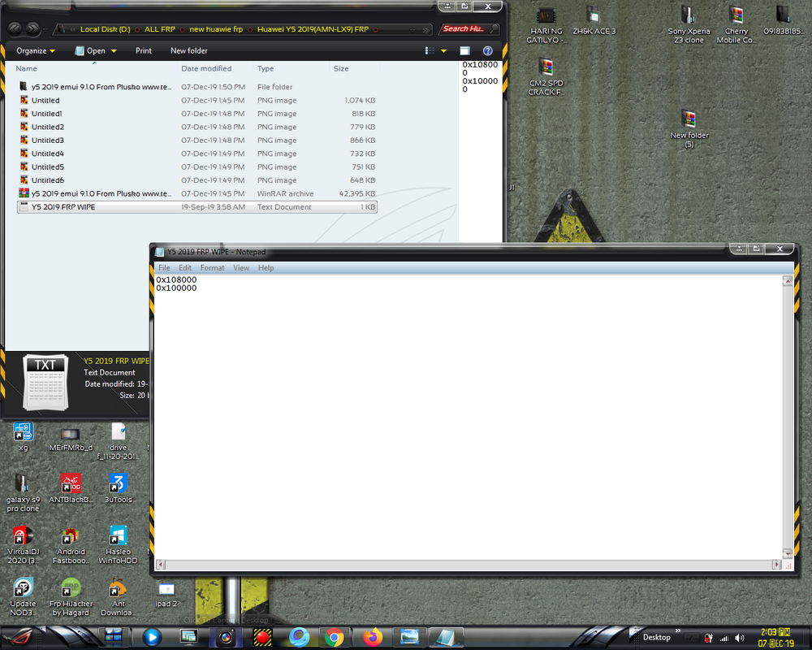Screen dimensions: 812x650
Task: Select Frp HiJacker by Hagard shortcut
Action: 71,597
